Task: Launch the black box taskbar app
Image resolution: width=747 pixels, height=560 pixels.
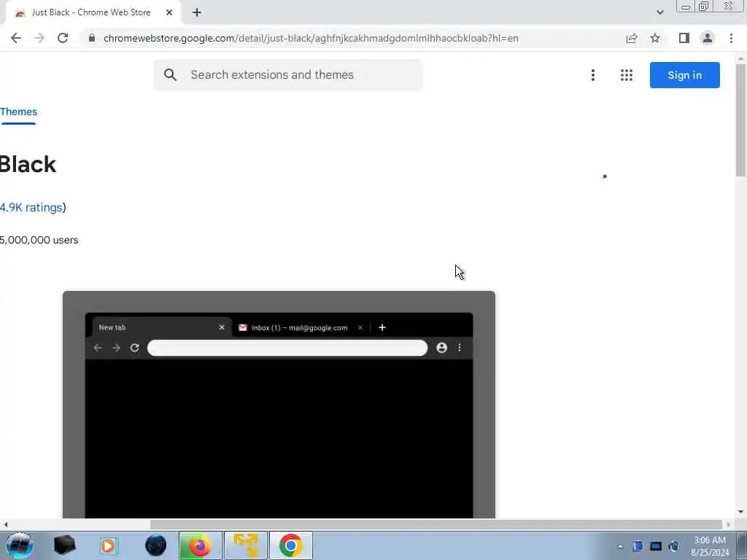Action: coord(64,545)
